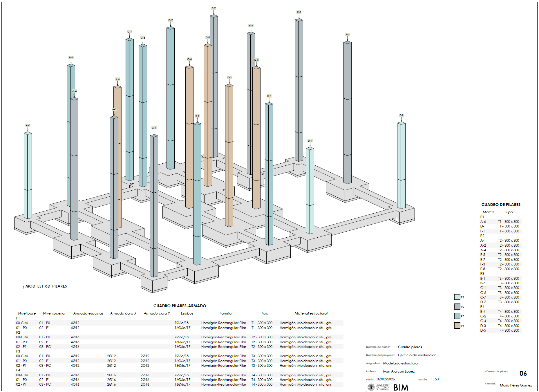This screenshot has height=392, width=539.
Task: Click the D-1 column tag in 3D view
Action: [x=310, y=141]
